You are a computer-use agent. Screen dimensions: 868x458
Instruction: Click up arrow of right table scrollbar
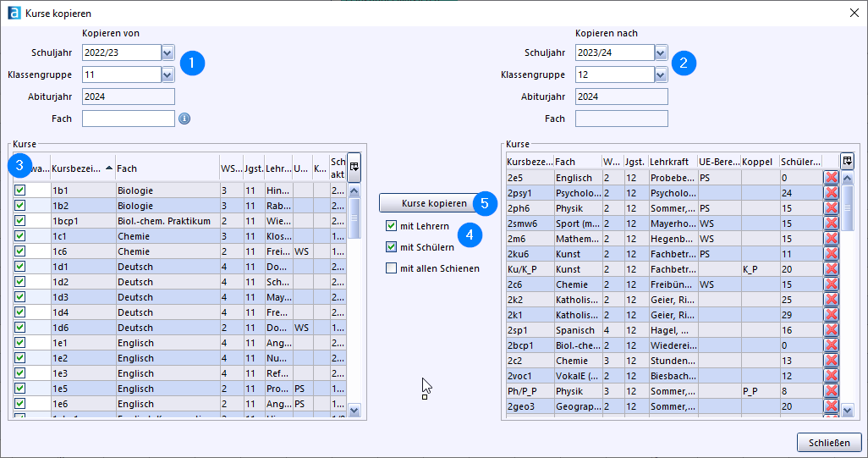click(847, 178)
